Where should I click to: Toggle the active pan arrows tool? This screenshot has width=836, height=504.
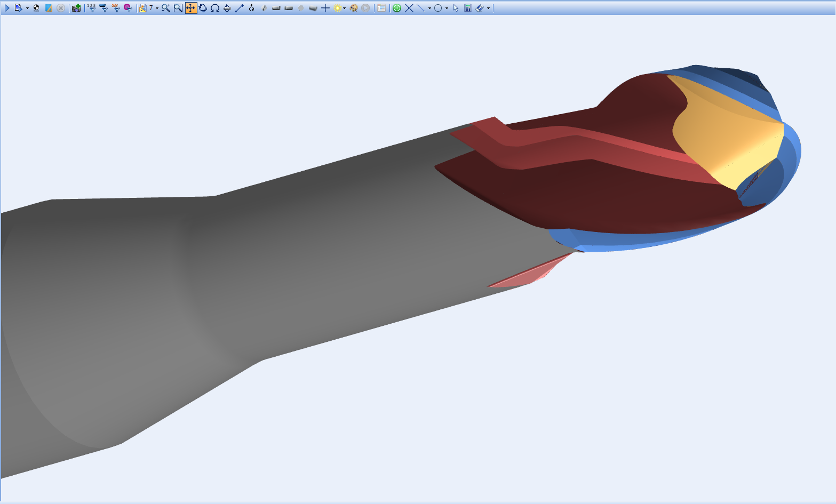click(x=190, y=8)
